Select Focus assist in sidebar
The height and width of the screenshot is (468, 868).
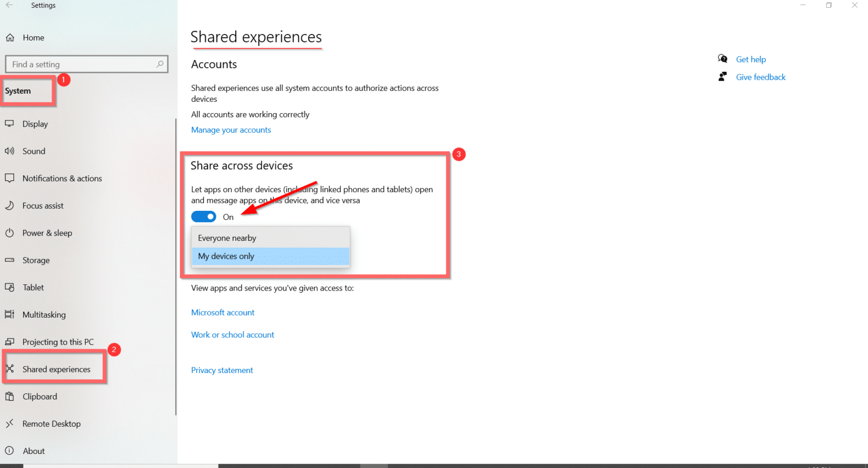(43, 206)
